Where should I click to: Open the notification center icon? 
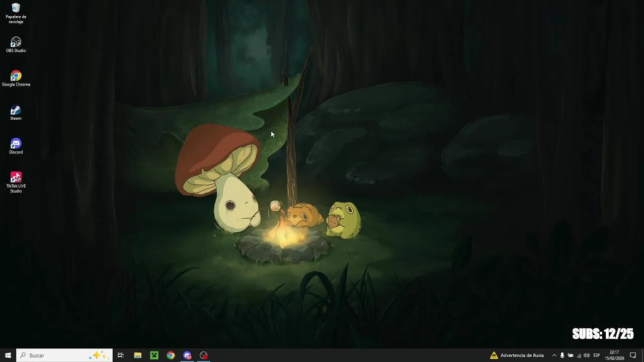click(x=633, y=355)
